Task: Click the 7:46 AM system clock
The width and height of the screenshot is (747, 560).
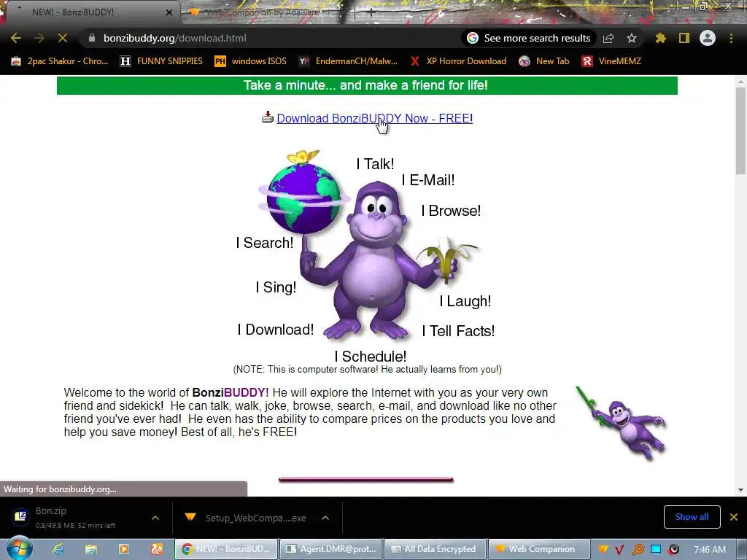Action: (710, 550)
